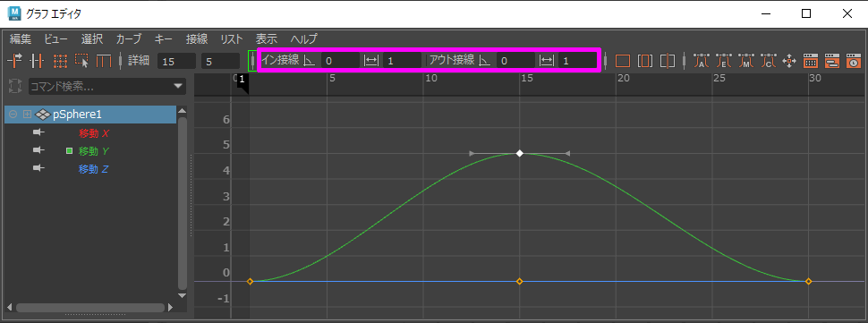The height and width of the screenshot is (323, 868).
Task: Click the out-tangent angle icon
Action: click(485, 60)
